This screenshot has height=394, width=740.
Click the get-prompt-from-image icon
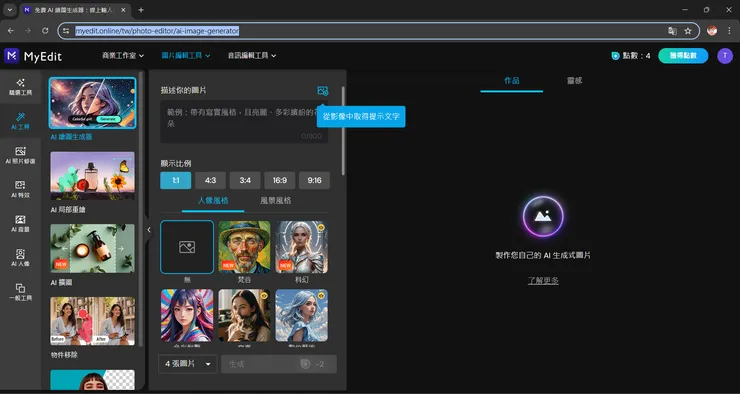[323, 91]
